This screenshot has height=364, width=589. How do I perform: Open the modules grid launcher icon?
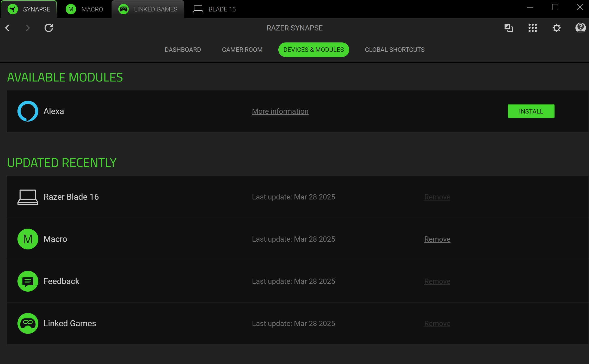pos(532,28)
